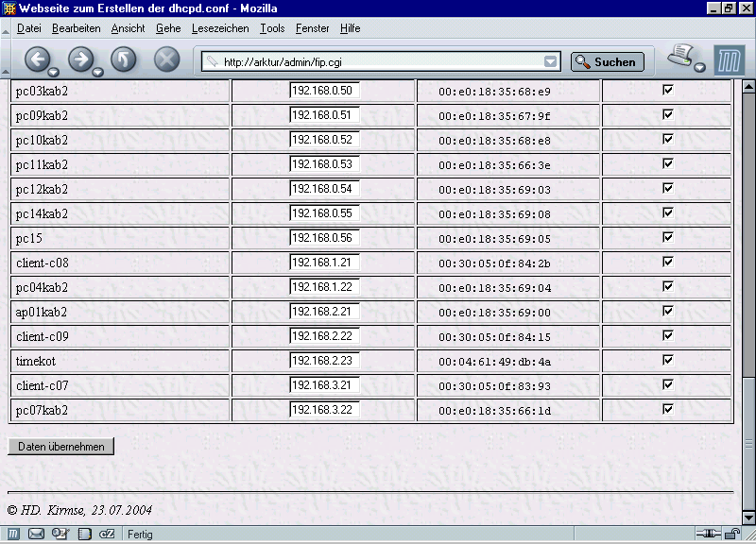This screenshot has height=544, width=756.
Task: Expand the URL bar history dropdown
Action: [550, 61]
